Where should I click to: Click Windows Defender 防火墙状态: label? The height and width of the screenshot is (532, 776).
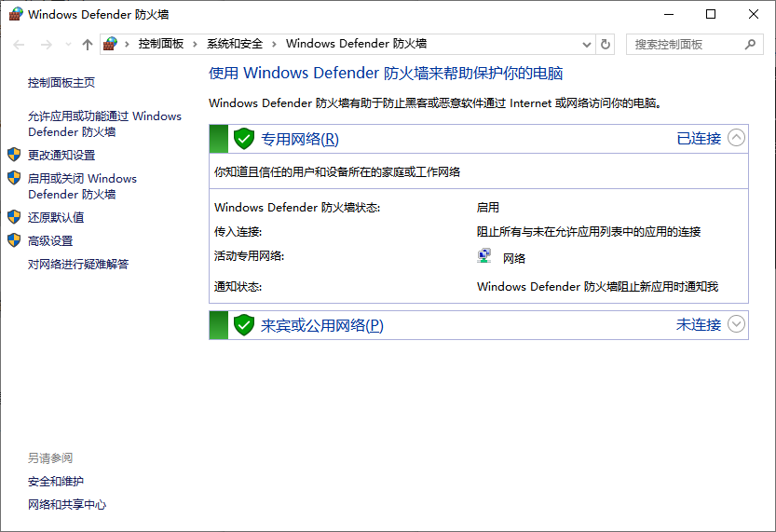[297, 208]
